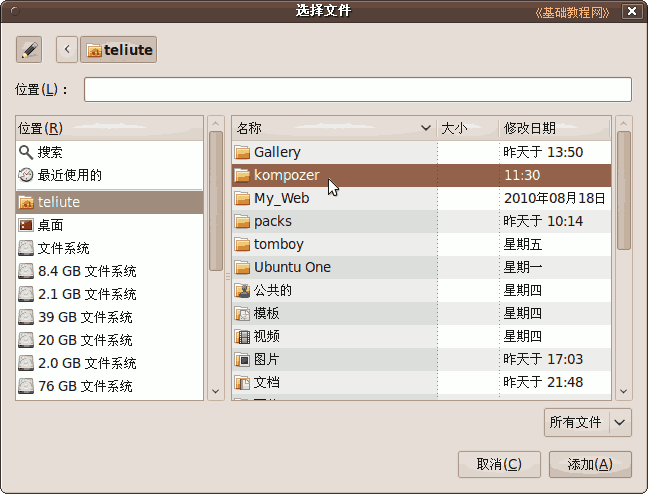This screenshot has height=494, width=648.
Task: Select the 视频 videos folder icon
Action: point(242,336)
